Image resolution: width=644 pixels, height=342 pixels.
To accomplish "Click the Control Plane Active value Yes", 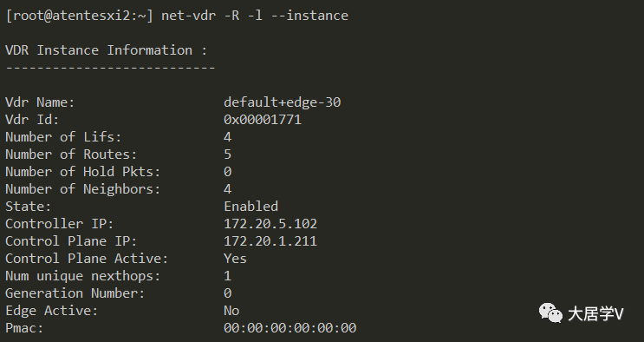I will (x=236, y=259).
